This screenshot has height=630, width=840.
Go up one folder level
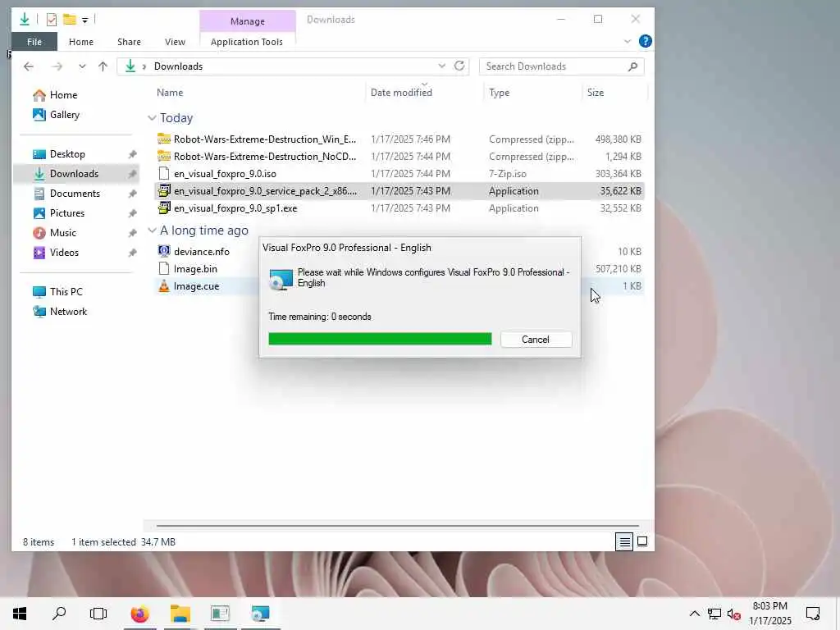point(103,66)
